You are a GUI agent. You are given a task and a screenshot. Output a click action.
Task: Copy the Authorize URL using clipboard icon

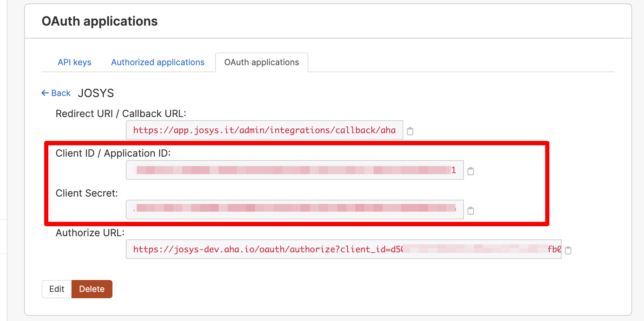pos(568,250)
